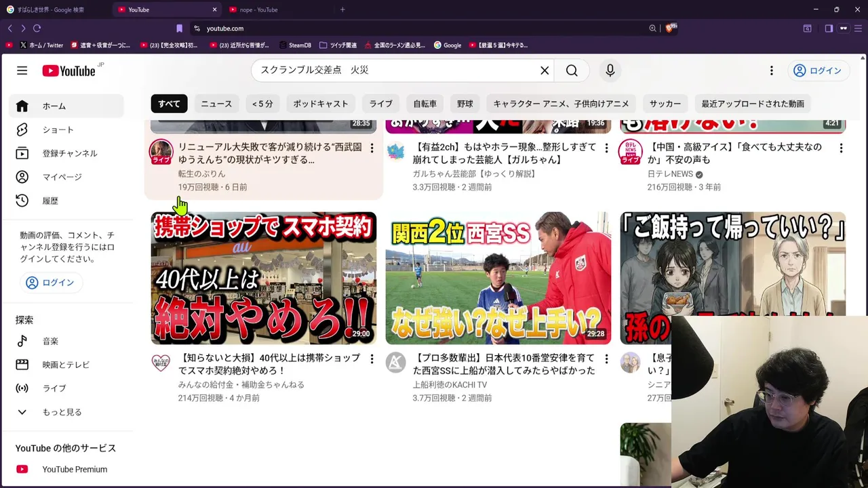Open more options for 西武園ゆうえんち video
This screenshot has width=868, height=488.
372,148
